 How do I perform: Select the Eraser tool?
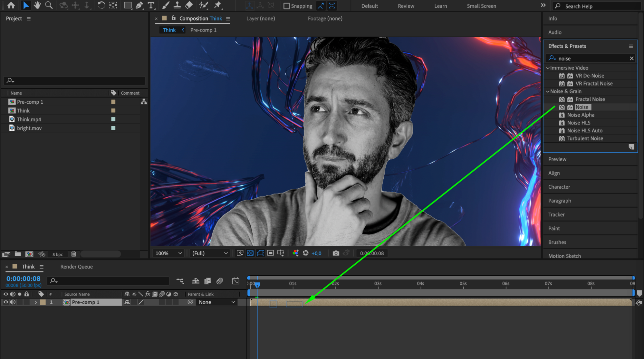point(189,5)
